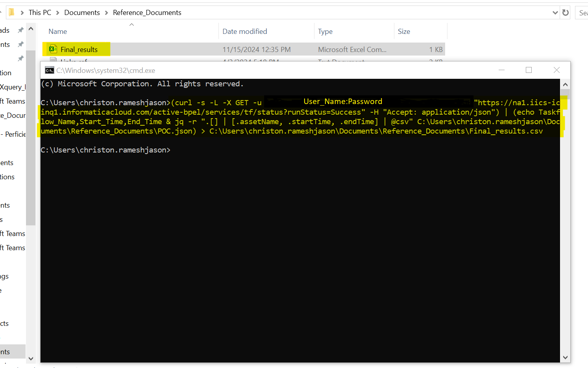Image resolution: width=588 pixels, height=368 pixels.
Task: Sort files by the Size column
Action: point(404,31)
